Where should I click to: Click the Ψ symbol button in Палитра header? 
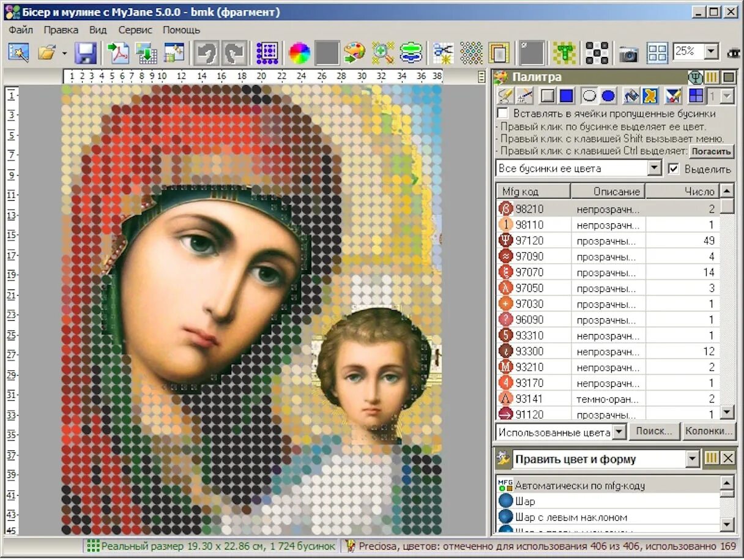point(696,77)
